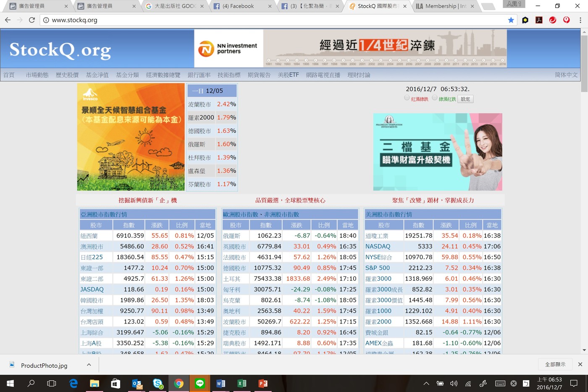The width and height of the screenshot is (588, 392).
Task: Select the 綠漲紅跌 radio option
Action: (x=435, y=98)
